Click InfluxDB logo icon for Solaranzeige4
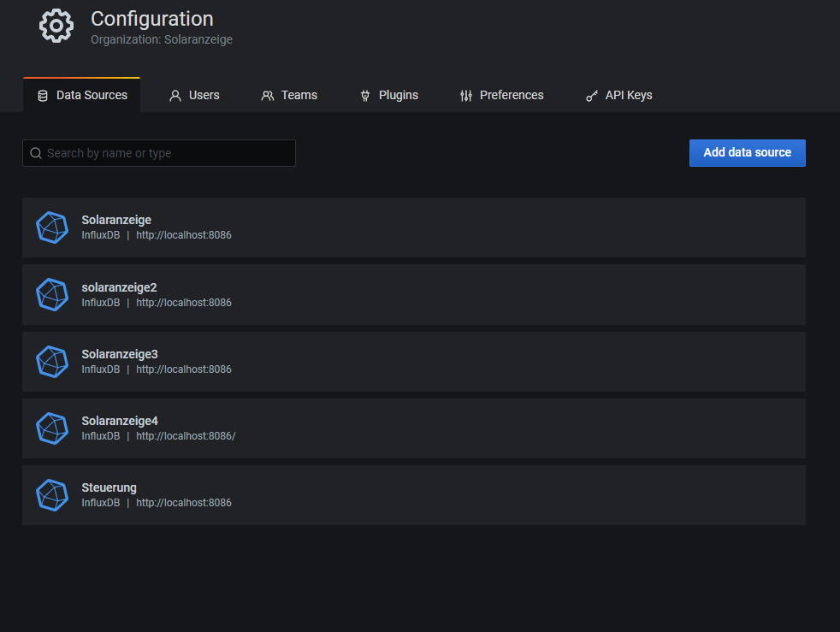 tap(52, 428)
